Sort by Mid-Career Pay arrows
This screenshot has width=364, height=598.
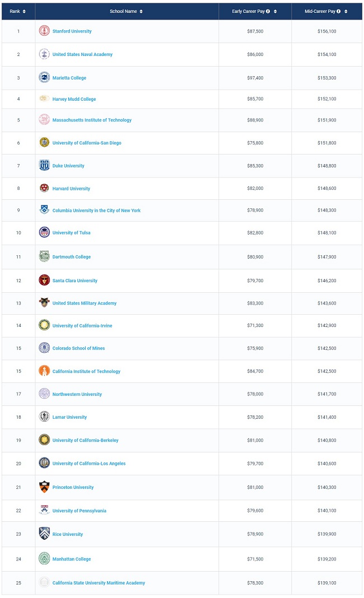coord(346,11)
